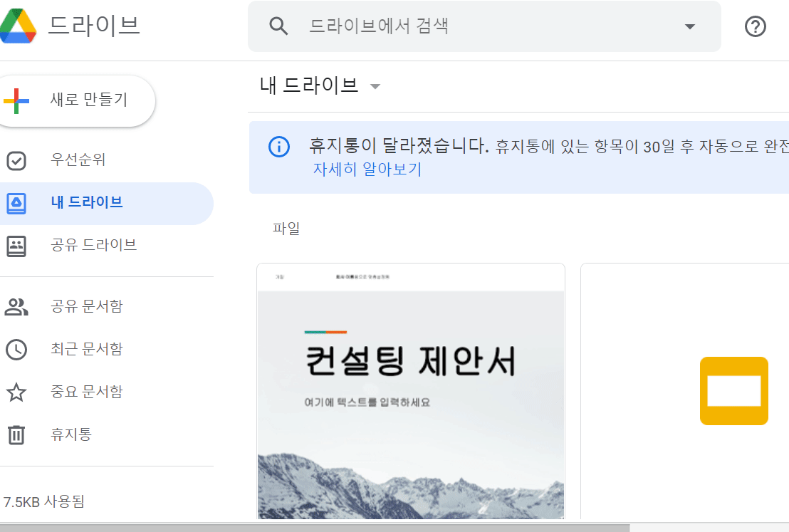
Task: Open the yellow Slides file card
Action: coord(684,391)
